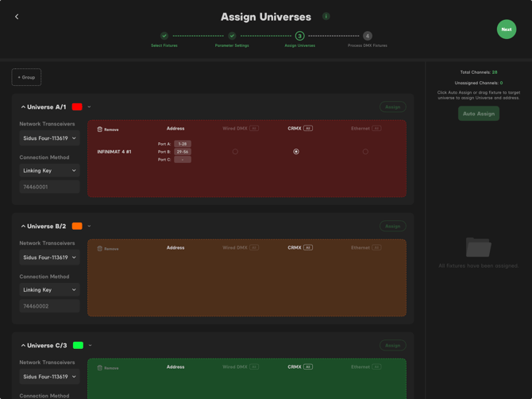532x399 pixels.
Task: Click Address header in Universe A/1
Action: [175, 128]
